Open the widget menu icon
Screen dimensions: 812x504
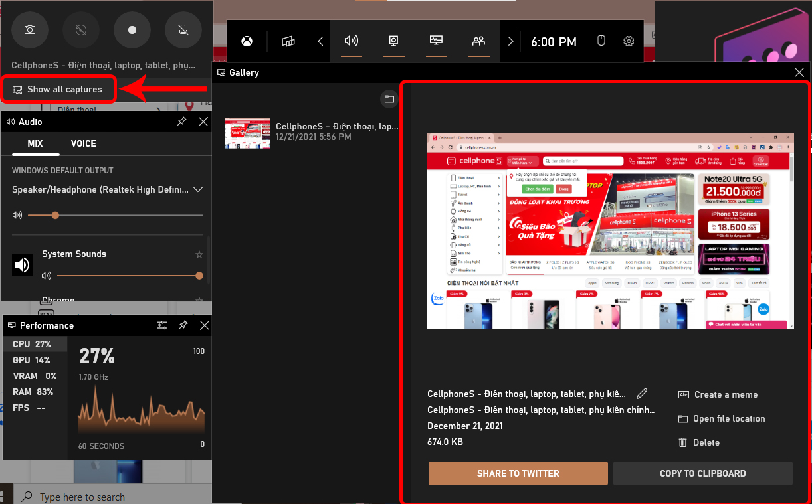coord(288,41)
